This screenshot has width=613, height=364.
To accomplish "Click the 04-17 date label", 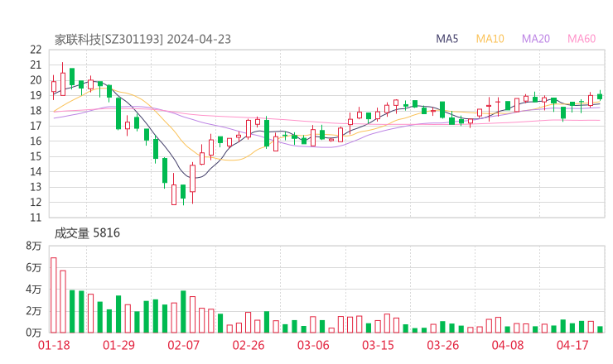I will point(572,345).
